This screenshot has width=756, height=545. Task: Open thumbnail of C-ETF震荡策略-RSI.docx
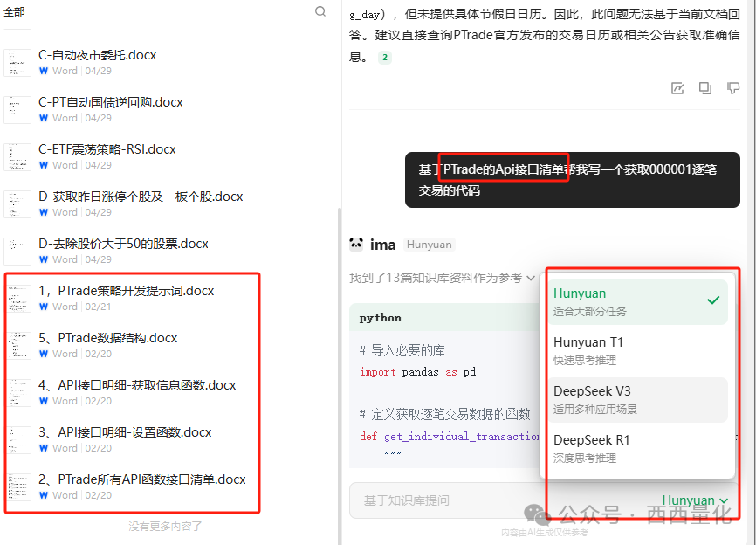tap(17, 156)
